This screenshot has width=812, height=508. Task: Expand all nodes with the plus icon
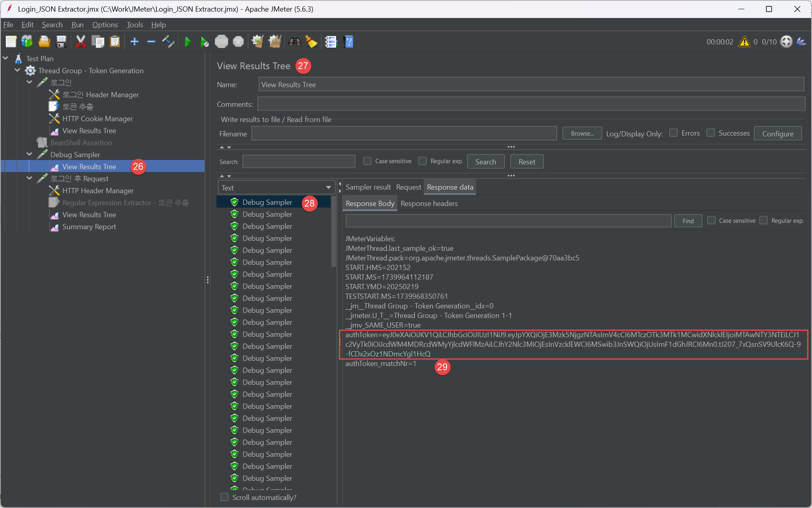click(x=134, y=42)
